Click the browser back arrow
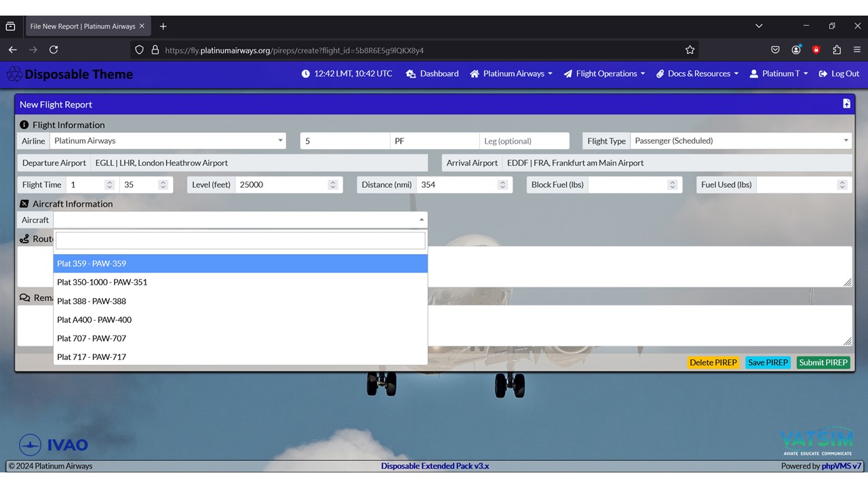868x488 pixels. tap(12, 49)
